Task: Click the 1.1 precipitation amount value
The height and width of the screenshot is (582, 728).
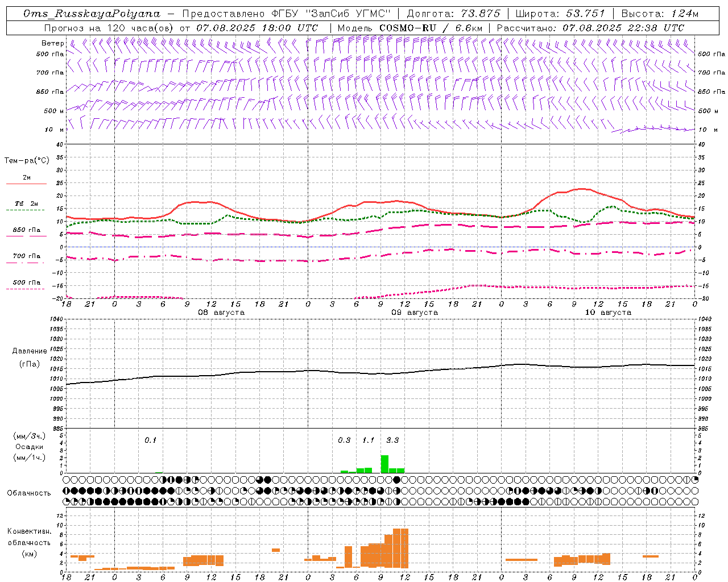Action: pyautogui.click(x=369, y=440)
